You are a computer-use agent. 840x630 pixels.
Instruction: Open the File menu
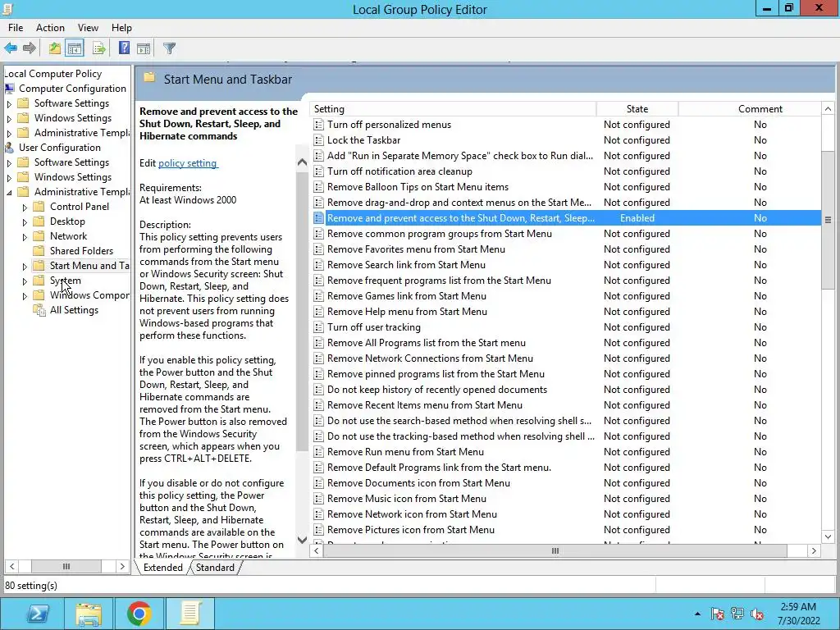click(16, 28)
